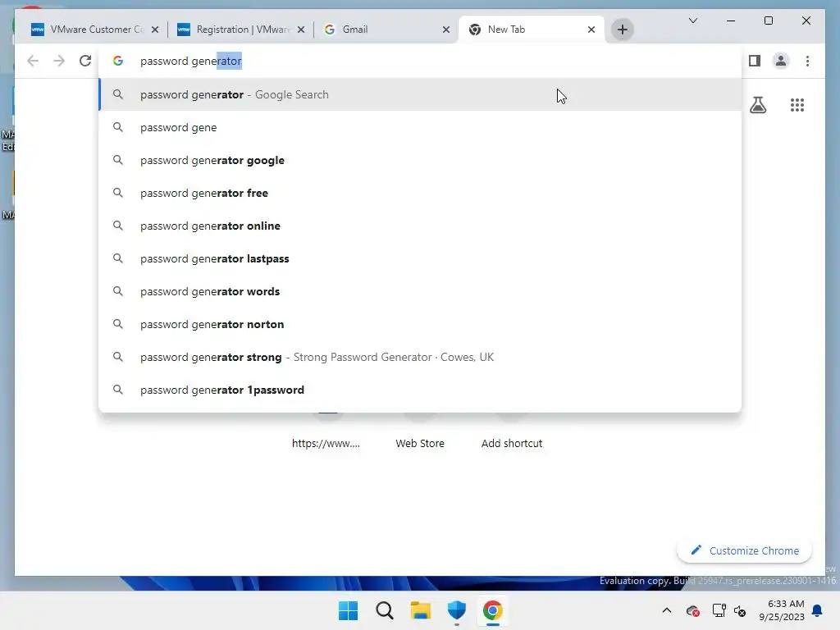Viewport: 840px width, 630px height.
Task: Open taskbar Search
Action: [x=385, y=610]
